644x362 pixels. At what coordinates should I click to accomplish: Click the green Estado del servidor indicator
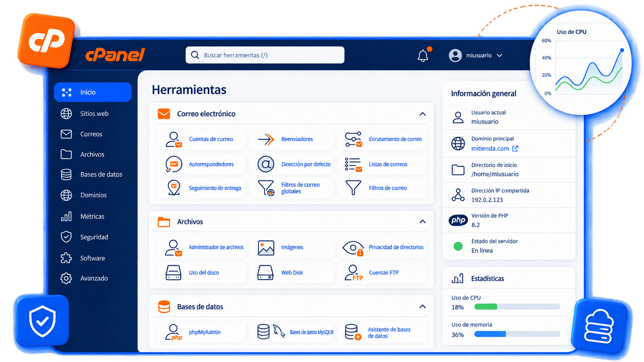point(458,246)
